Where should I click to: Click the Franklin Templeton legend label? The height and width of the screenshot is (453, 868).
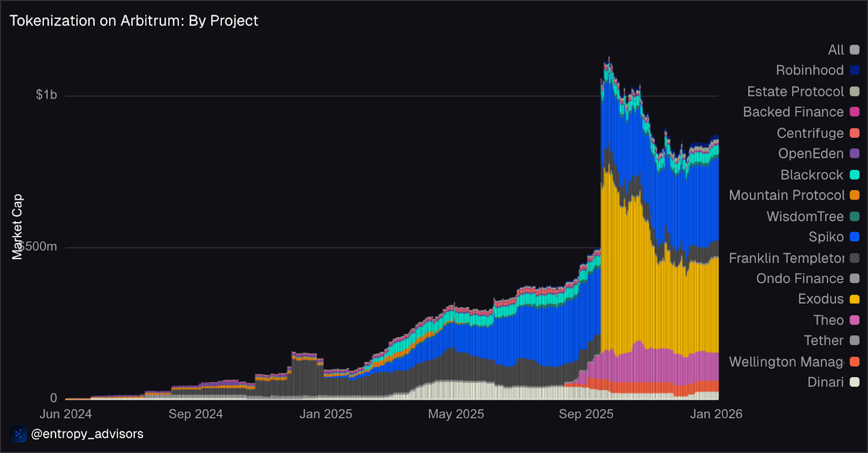(x=787, y=258)
